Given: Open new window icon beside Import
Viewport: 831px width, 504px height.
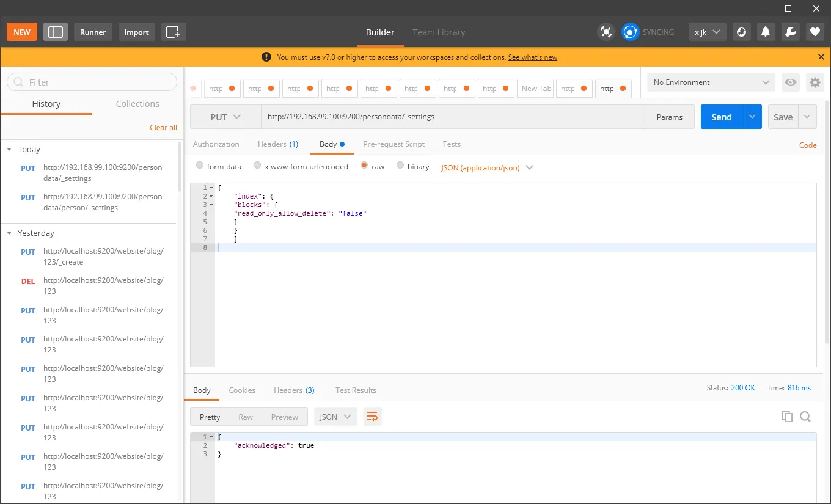Looking at the screenshot, I should point(174,32).
